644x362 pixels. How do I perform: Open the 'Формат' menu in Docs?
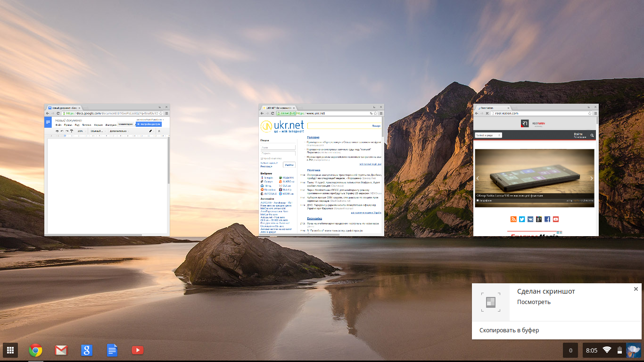99,125
